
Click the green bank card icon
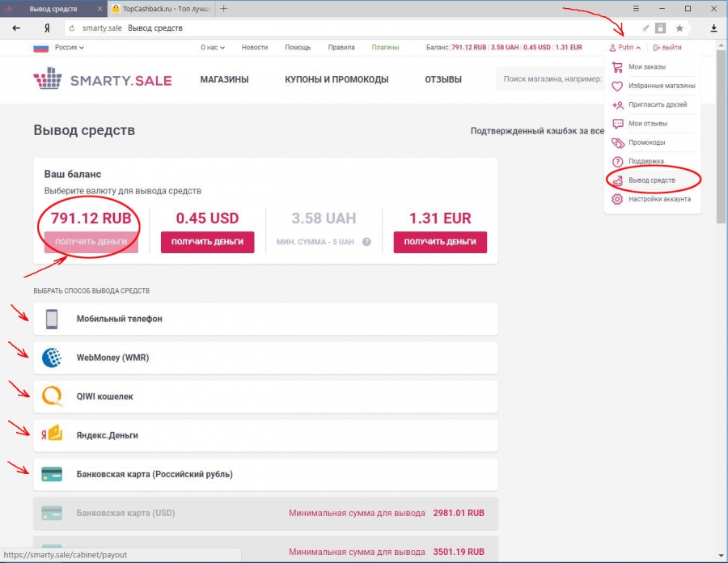(52, 474)
